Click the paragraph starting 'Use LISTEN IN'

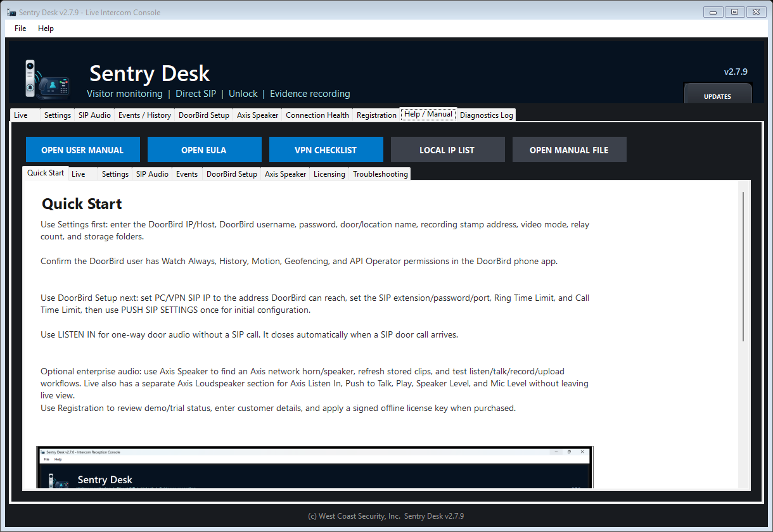[x=249, y=334]
